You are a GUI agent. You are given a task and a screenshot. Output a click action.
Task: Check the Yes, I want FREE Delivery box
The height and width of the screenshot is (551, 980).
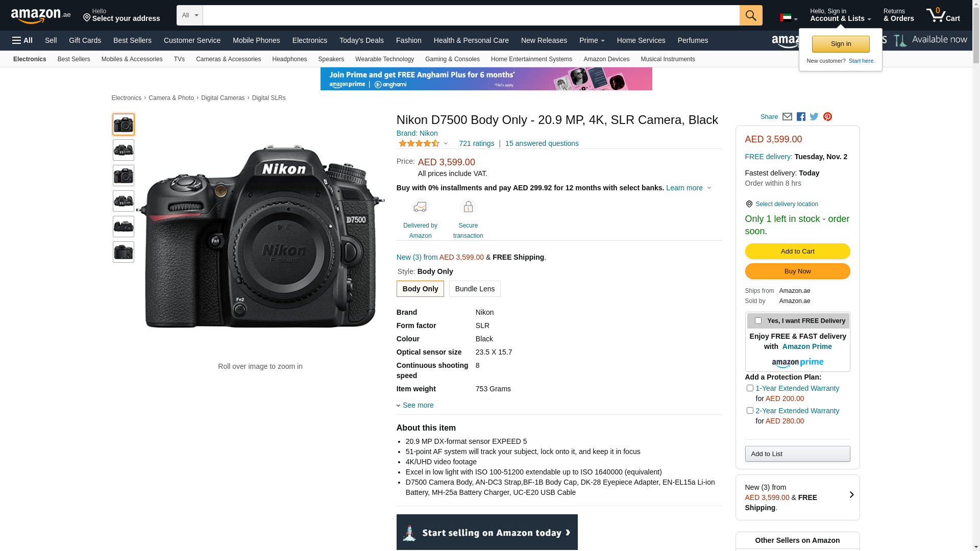pos(758,321)
